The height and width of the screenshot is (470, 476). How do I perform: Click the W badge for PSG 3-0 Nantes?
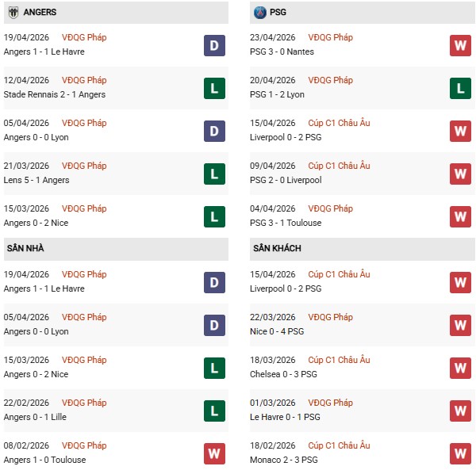(x=460, y=45)
